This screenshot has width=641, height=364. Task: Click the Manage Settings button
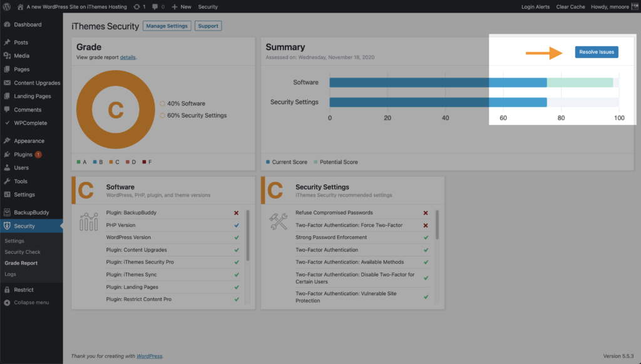coord(167,26)
